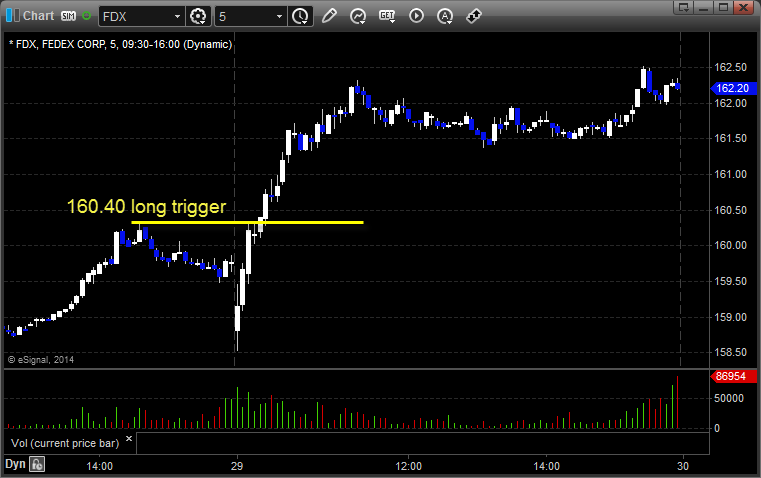Select the yellow 160.40 trigger line
The height and width of the screenshot is (478, 761).
pyautogui.click(x=248, y=223)
